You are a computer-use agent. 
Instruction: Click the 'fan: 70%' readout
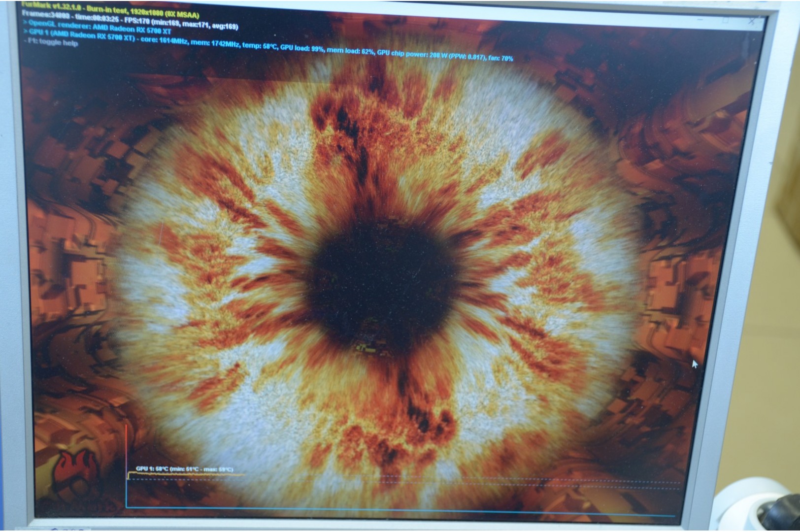[500, 58]
